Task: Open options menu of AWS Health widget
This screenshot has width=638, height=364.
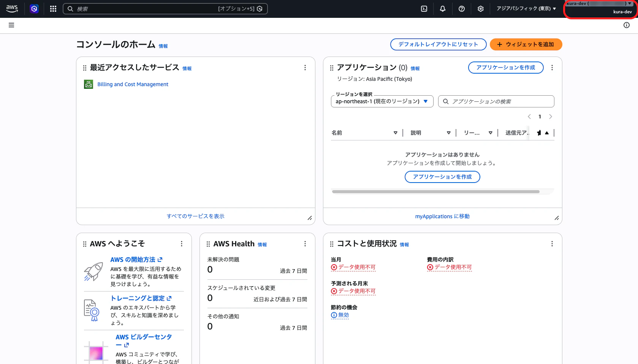Action: click(x=305, y=244)
